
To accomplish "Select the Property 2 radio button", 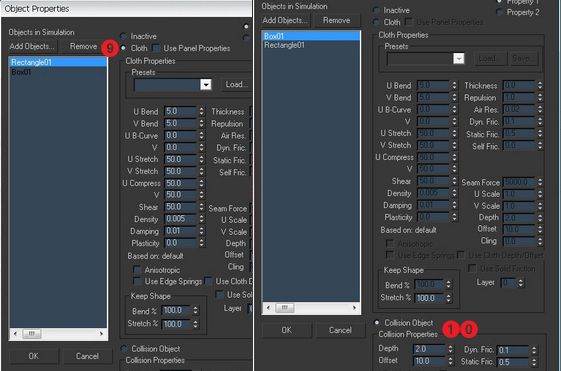I will [x=499, y=12].
